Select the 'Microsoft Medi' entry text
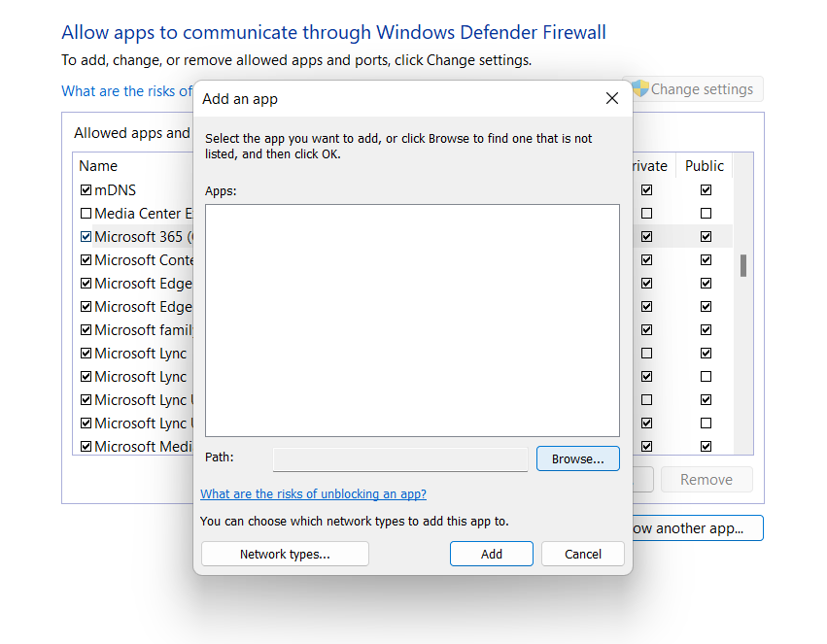The width and height of the screenshot is (827, 644). [x=144, y=447]
